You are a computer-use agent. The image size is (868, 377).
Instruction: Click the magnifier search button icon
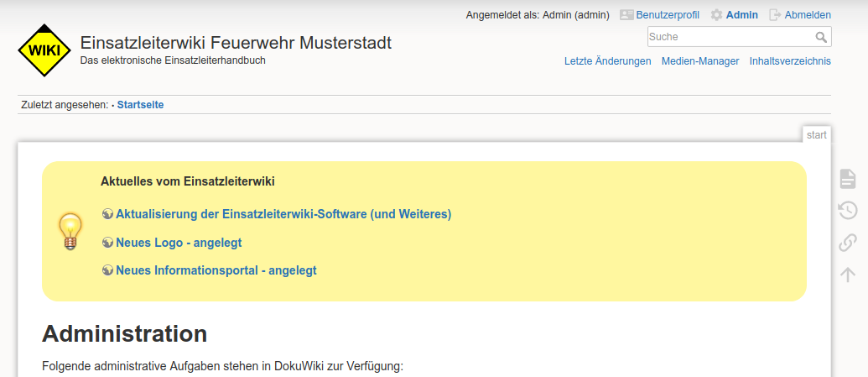click(x=821, y=37)
